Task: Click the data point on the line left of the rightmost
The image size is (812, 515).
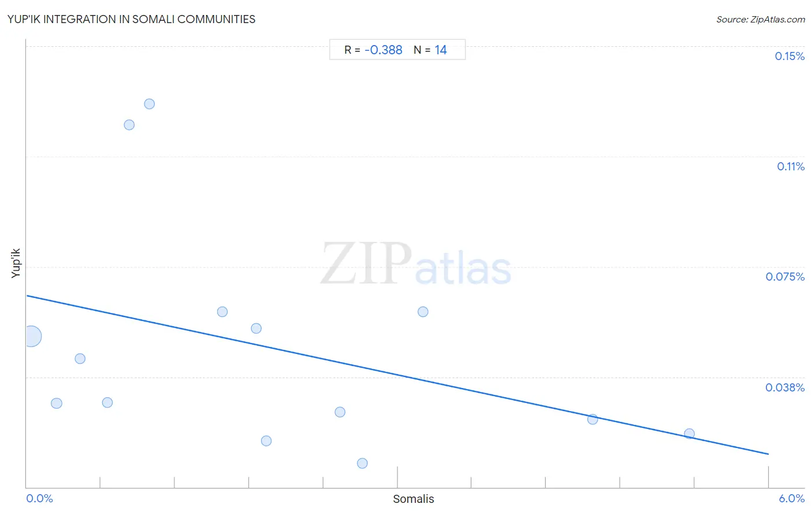Action: (593, 419)
